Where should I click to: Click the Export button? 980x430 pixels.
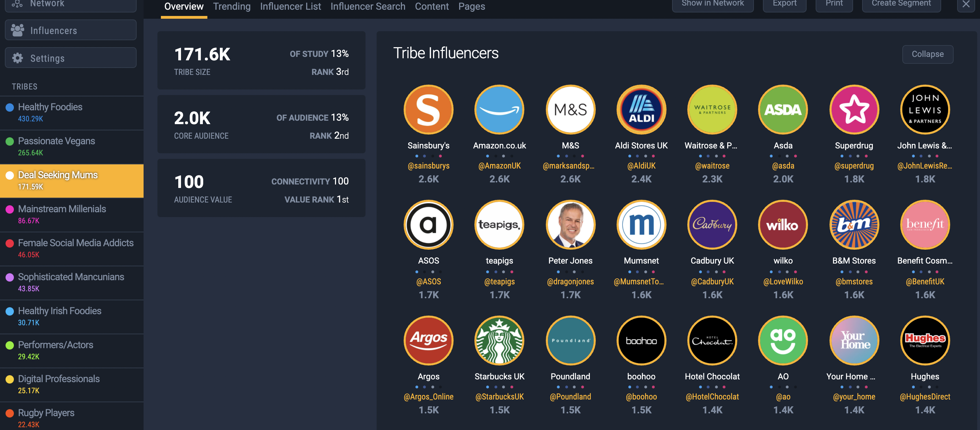784,3
